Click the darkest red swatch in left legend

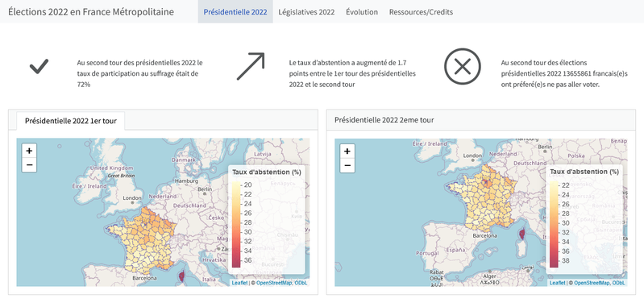[235, 263]
